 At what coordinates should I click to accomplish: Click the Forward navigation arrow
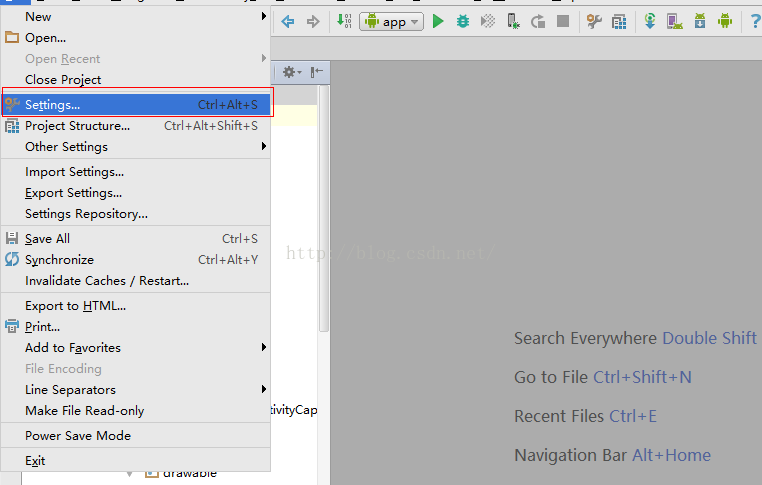(x=313, y=21)
